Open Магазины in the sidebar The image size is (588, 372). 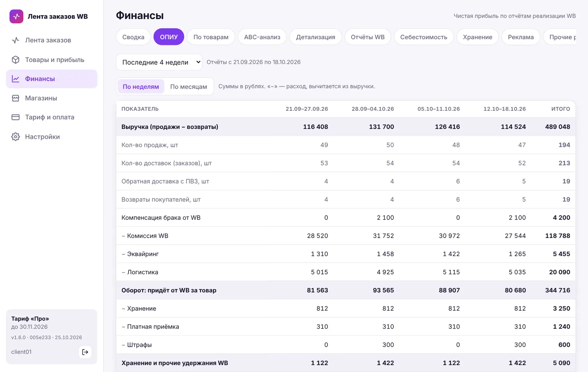click(51, 98)
